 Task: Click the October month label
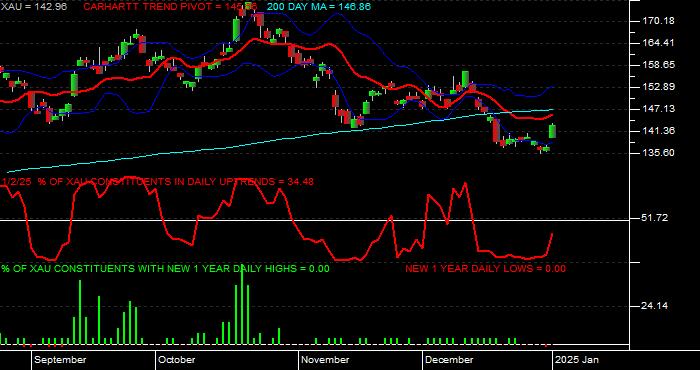pyautogui.click(x=177, y=360)
